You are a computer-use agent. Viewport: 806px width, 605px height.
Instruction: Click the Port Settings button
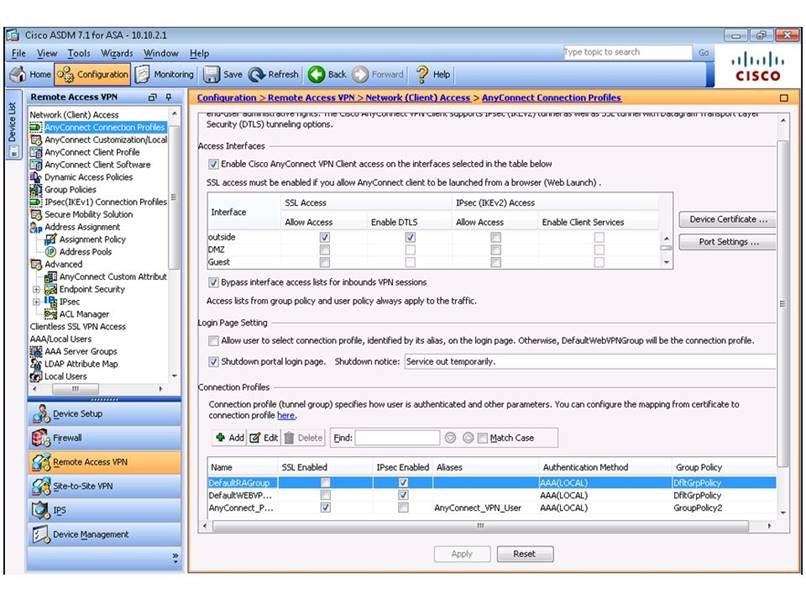(729, 242)
